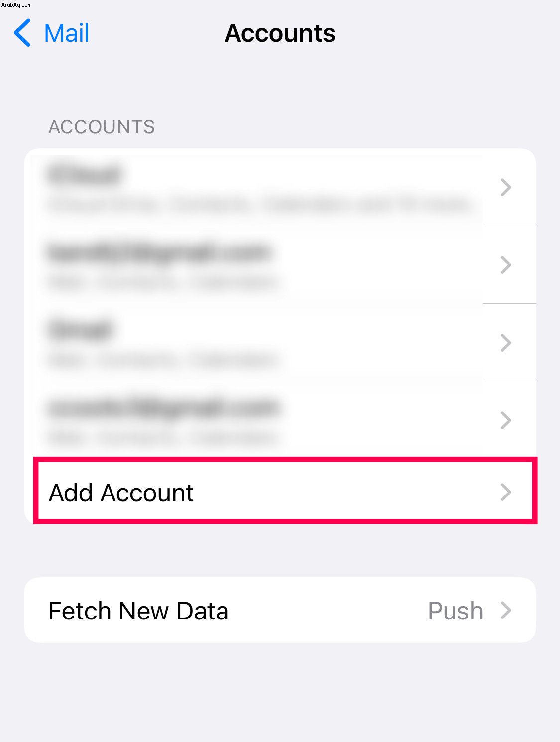Click the ArabAq.com watermark text
Image resolution: width=560 pixels, height=742 pixels.
(x=16, y=5)
